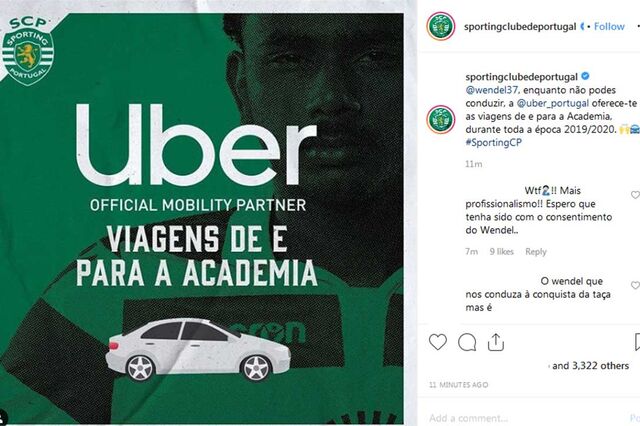View 'and 3,322 others' likes list
Image resolution: width=640 pixels, height=426 pixels.
(x=590, y=366)
